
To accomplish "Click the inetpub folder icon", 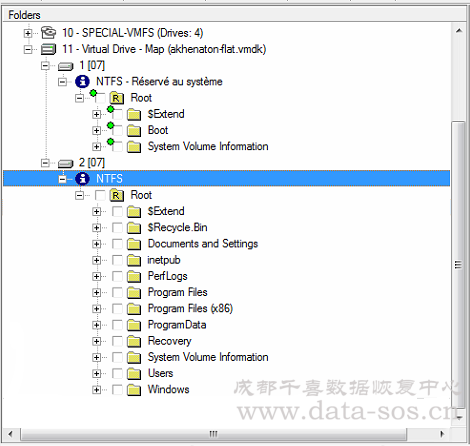I will (134, 260).
